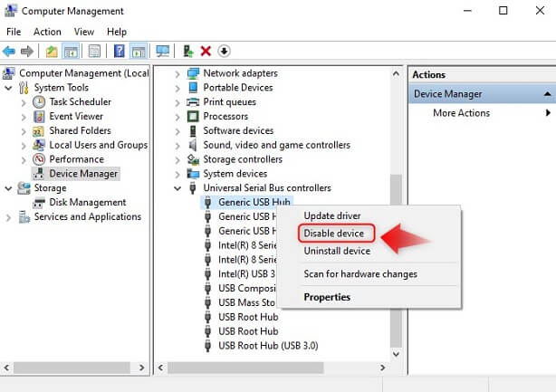This screenshot has height=392, width=556.
Task: Click the Local Users and Groups icon
Action: click(x=39, y=145)
